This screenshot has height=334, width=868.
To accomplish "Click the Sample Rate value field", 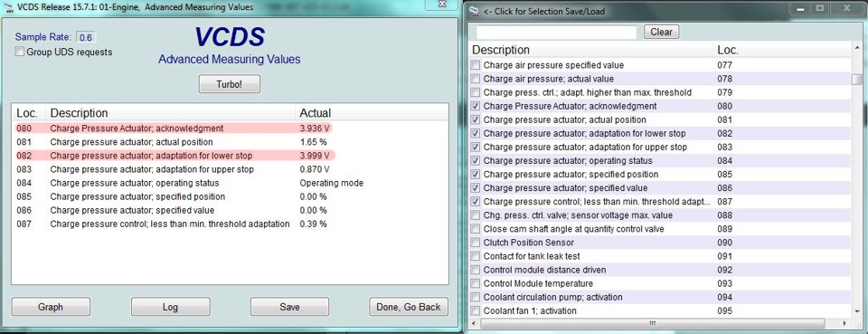I will [86, 38].
